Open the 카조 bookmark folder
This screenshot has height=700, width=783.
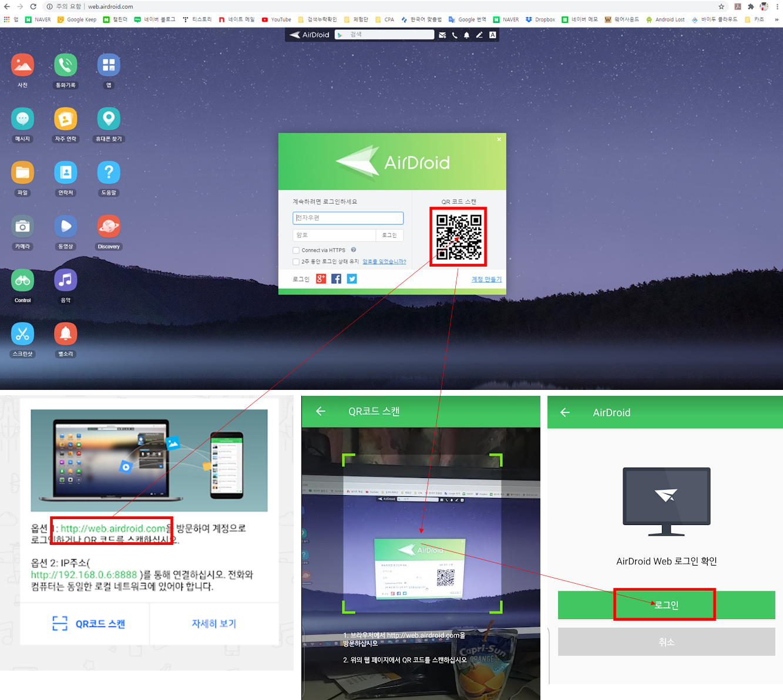tap(755, 19)
